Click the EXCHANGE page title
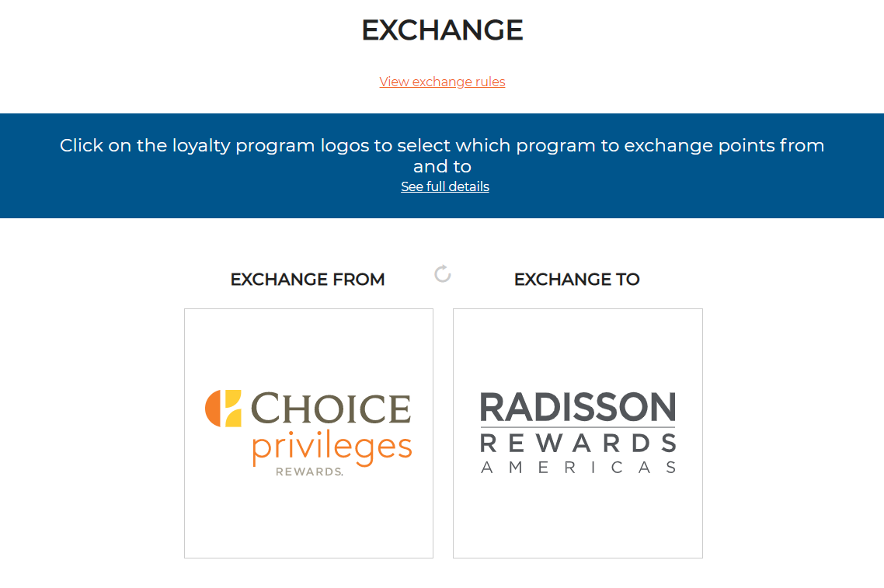 pos(442,30)
